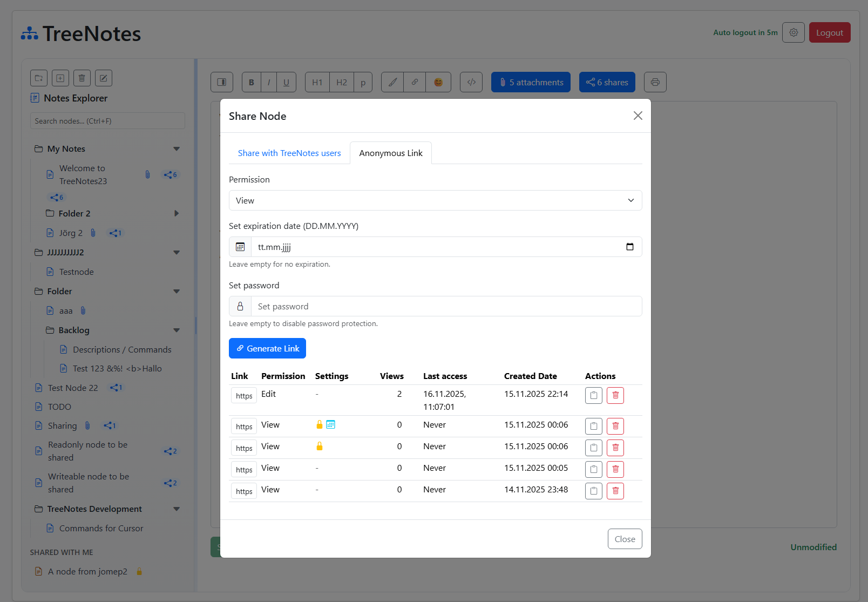Click the edit note pencil icon
The image size is (868, 602).
103,78
